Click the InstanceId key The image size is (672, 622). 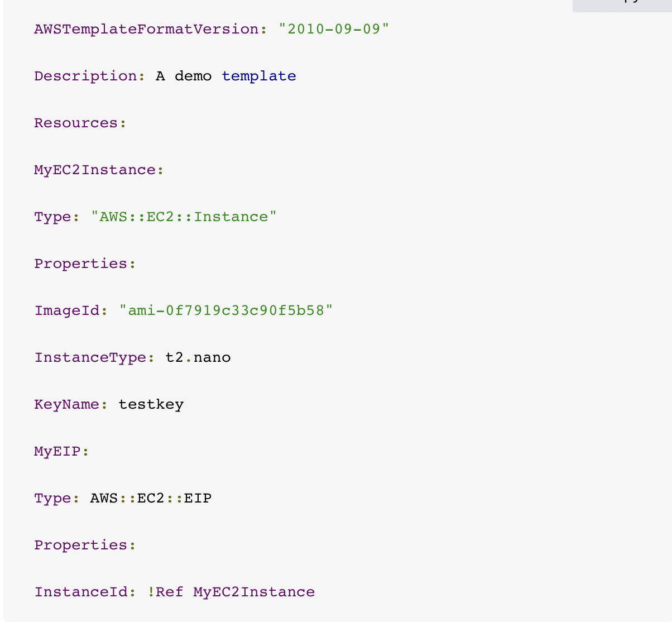(x=81, y=592)
